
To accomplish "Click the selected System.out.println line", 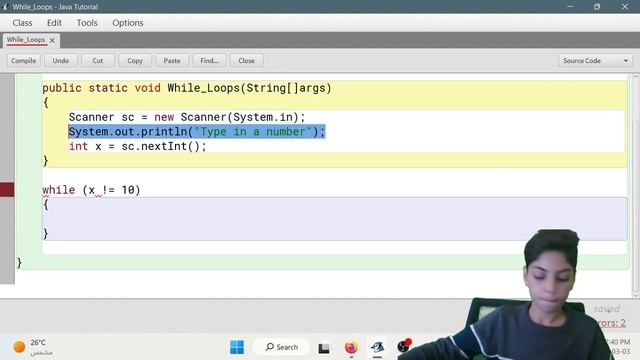I will [x=197, y=131].
